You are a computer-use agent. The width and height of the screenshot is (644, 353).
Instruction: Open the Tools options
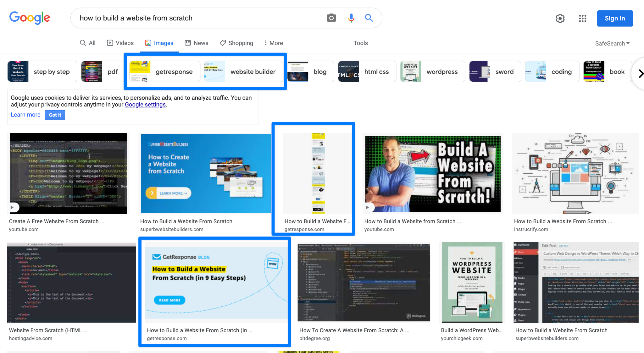click(x=361, y=43)
